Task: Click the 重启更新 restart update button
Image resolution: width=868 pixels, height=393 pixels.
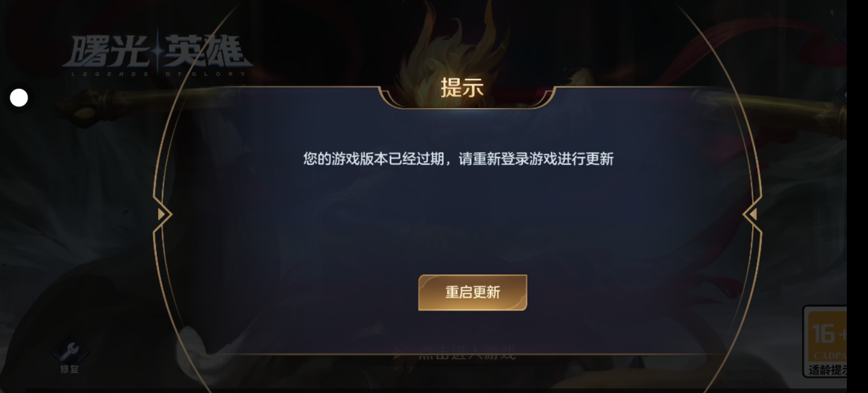Action: point(472,292)
